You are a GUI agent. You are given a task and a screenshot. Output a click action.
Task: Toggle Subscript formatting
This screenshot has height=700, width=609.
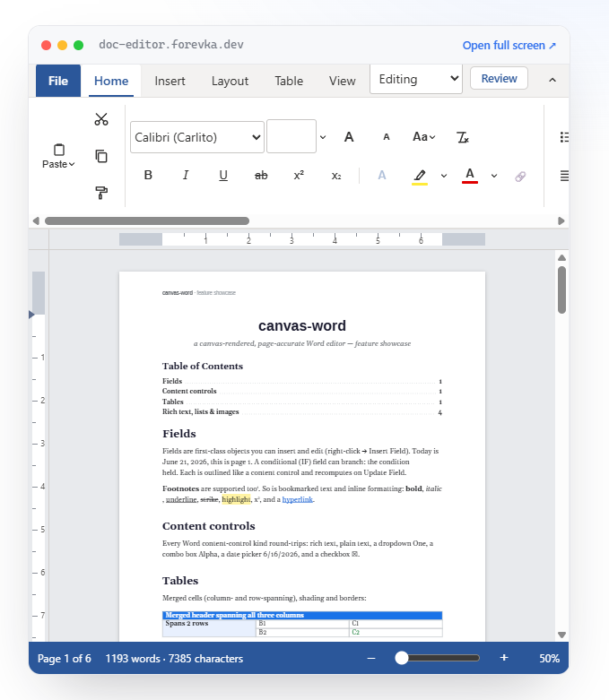336,176
